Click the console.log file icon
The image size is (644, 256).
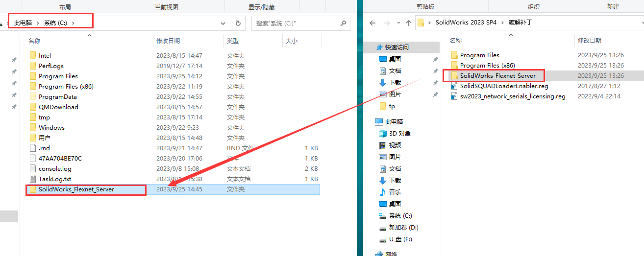[x=33, y=168]
